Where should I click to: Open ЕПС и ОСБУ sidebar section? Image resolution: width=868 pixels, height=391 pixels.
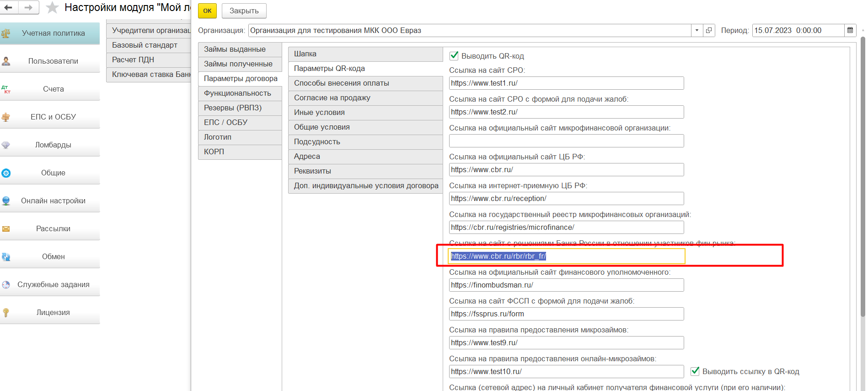pos(50,117)
